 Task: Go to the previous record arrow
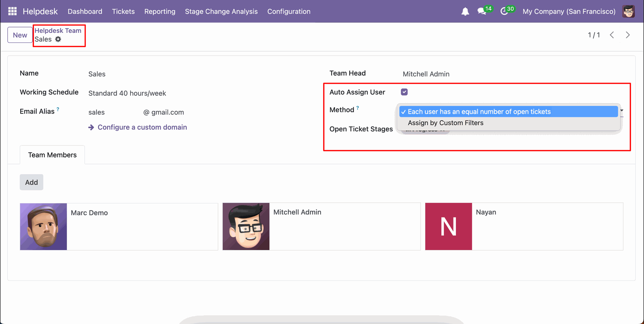pos(612,35)
